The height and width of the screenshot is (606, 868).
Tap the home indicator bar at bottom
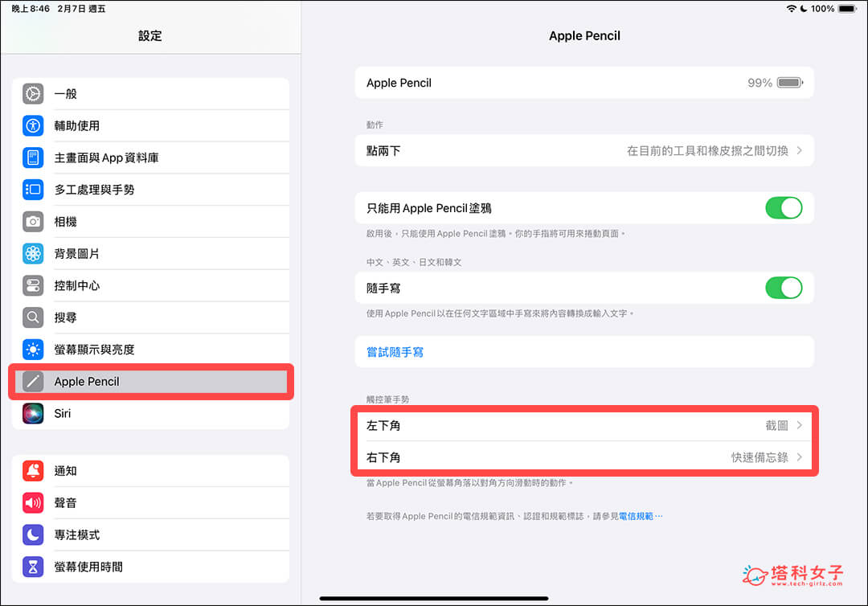click(x=434, y=598)
